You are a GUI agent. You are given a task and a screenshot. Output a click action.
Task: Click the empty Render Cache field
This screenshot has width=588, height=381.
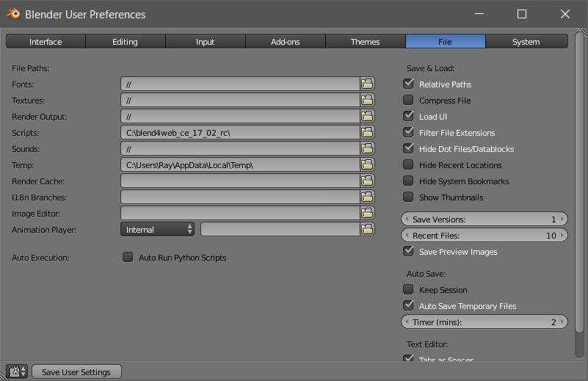(x=240, y=181)
